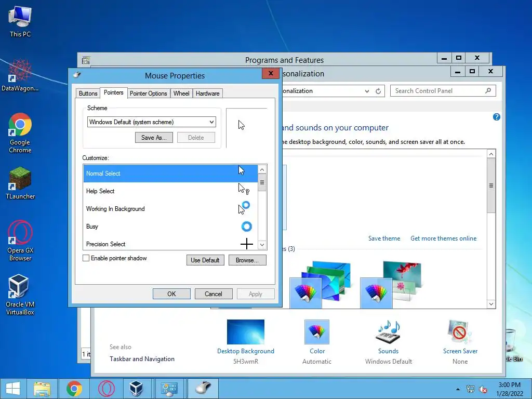Click the pointer list scrollbar thumb
This screenshot has height=399, width=532.
pyautogui.click(x=262, y=182)
